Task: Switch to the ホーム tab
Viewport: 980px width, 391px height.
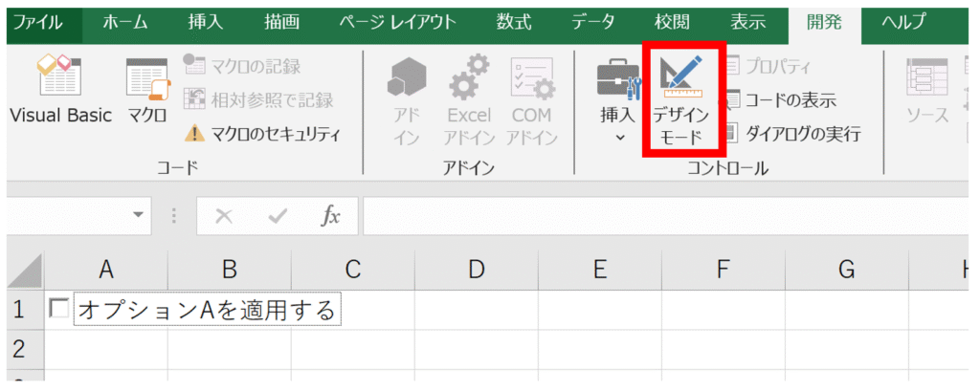Action: (x=125, y=23)
